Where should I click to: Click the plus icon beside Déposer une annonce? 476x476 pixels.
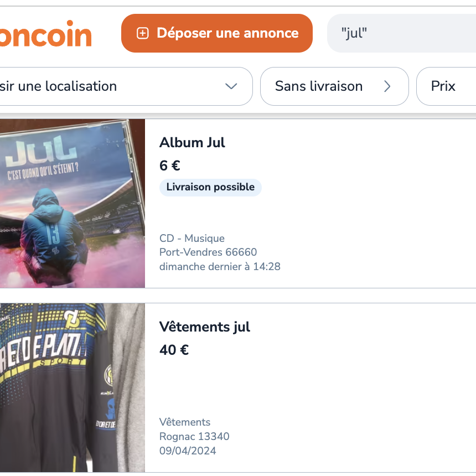point(143,33)
